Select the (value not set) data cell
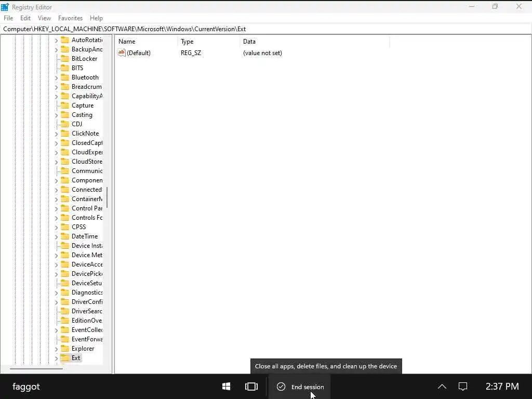532x399 pixels. pyautogui.click(x=262, y=53)
